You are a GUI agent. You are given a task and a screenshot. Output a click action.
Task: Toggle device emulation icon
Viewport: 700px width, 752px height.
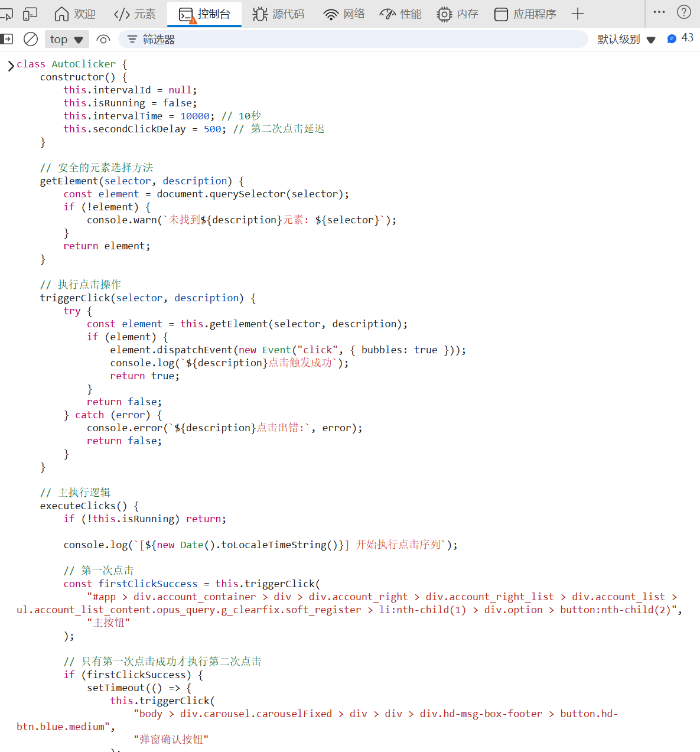(x=30, y=14)
